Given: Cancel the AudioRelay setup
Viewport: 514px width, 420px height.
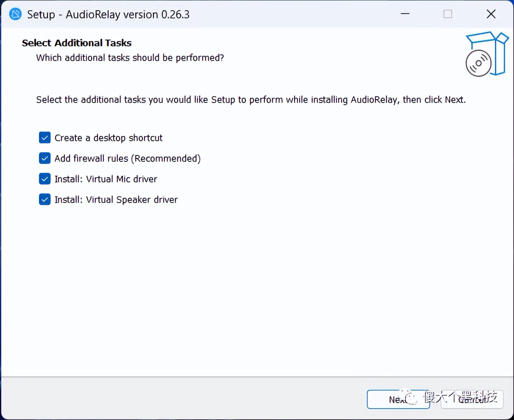Looking at the screenshot, I should pyautogui.click(x=472, y=399).
